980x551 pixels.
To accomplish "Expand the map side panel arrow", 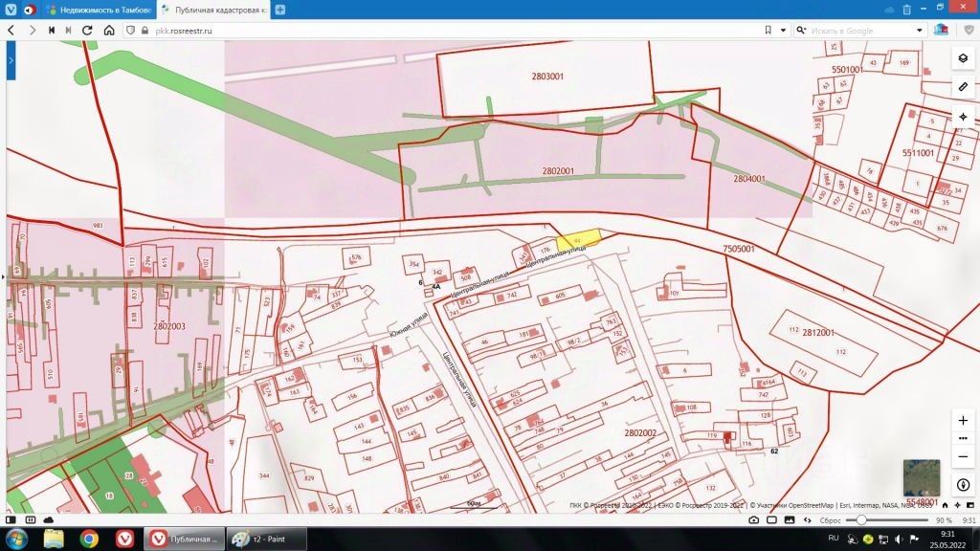I will pyautogui.click(x=11, y=60).
